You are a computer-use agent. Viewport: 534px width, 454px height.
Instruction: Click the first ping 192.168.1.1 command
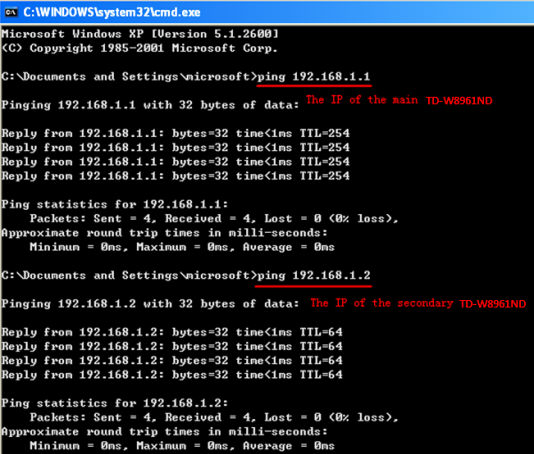pyautogui.click(x=314, y=76)
